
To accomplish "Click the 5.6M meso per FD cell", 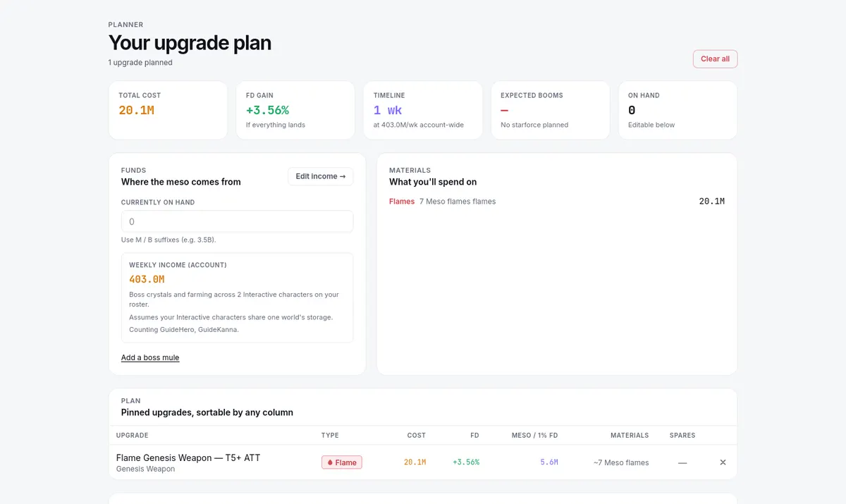I will (549, 462).
